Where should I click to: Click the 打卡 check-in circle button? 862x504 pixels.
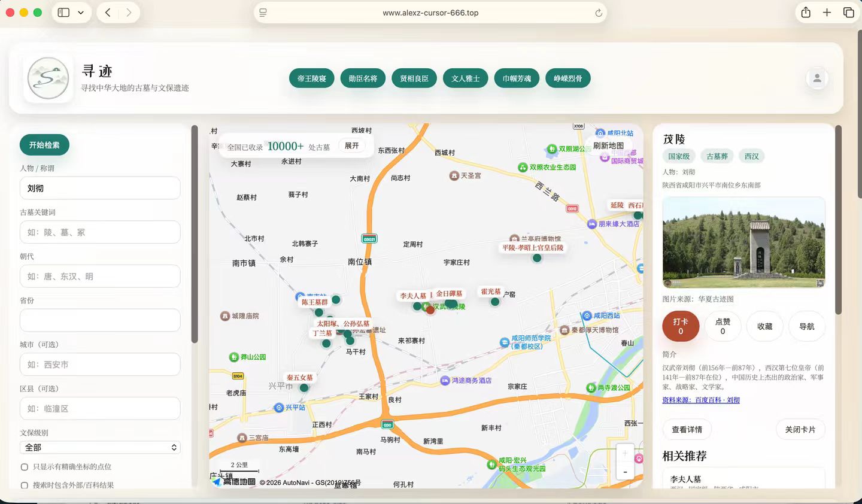pyautogui.click(x=681, y=326)
